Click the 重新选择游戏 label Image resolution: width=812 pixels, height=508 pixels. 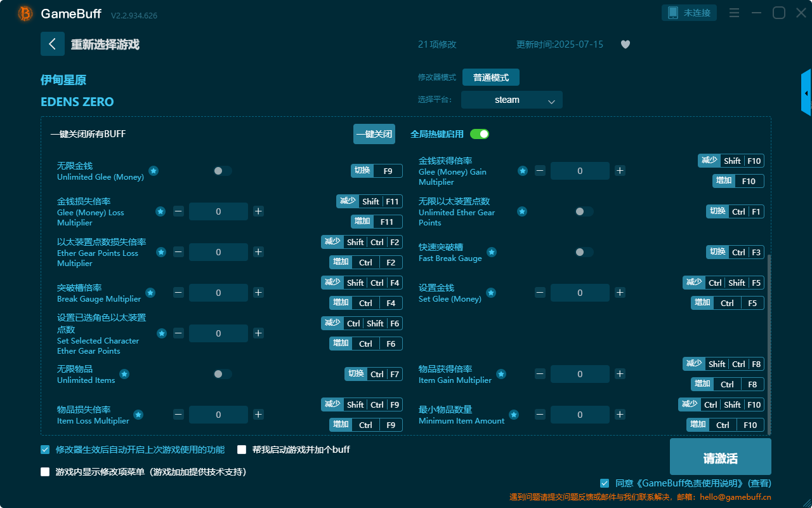click(105, 44)
